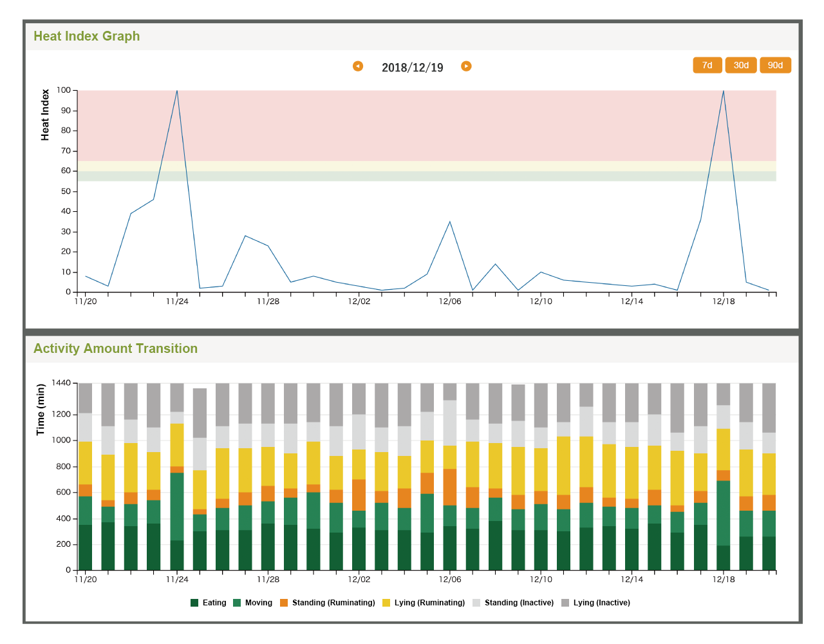Click the Activity Amount Transition heading
The width and height of the screenshot is (824, 644).
(115, 348)
